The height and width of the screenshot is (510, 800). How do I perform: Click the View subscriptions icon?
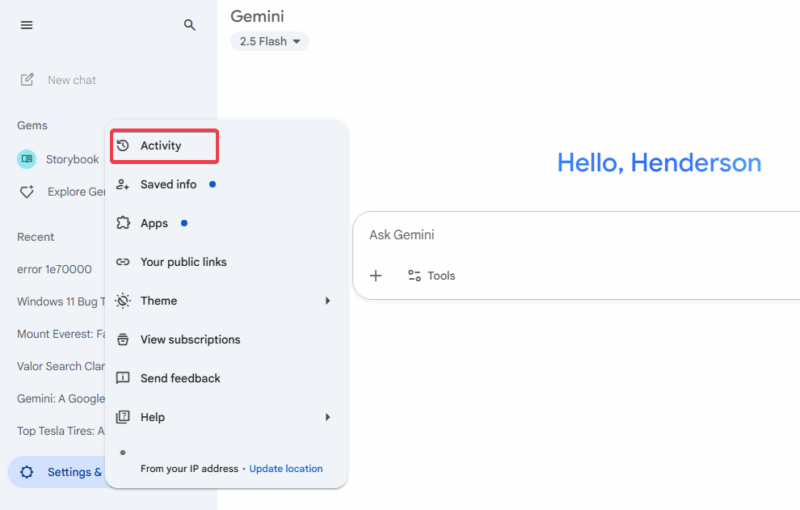(123, 339)
